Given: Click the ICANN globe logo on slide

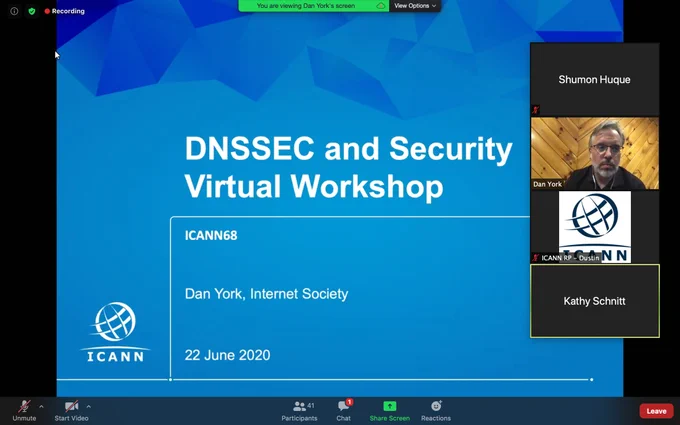Looking at the screenshot, I should 115,332.
